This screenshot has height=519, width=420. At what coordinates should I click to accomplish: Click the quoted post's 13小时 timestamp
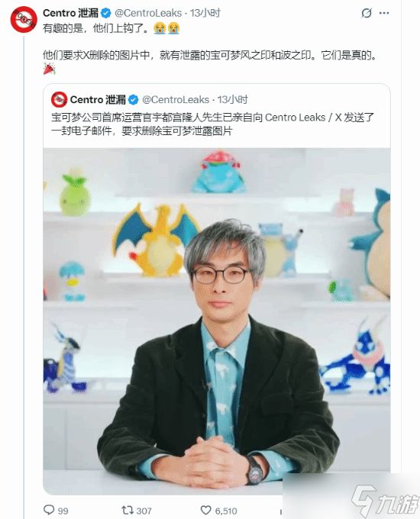tap(233, 100)
